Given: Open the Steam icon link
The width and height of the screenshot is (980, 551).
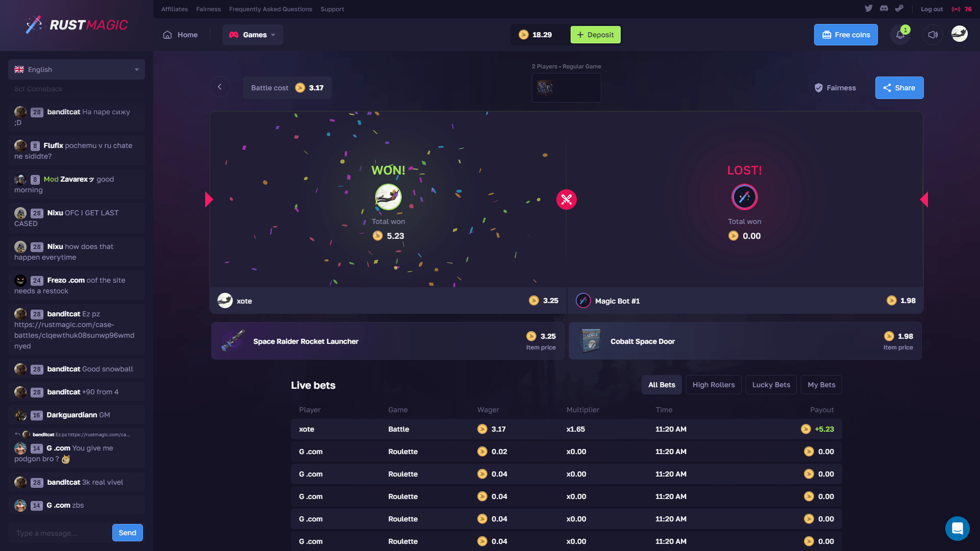Looking at the screenshot, I should [x=899, y=8].
